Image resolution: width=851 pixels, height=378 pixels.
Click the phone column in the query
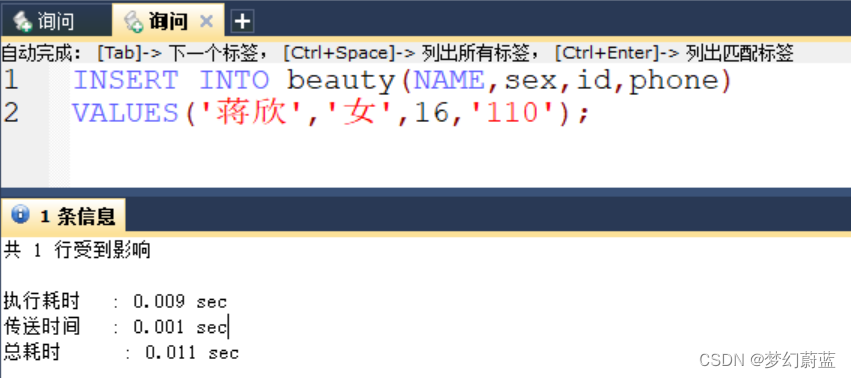(x=674, y=81)
